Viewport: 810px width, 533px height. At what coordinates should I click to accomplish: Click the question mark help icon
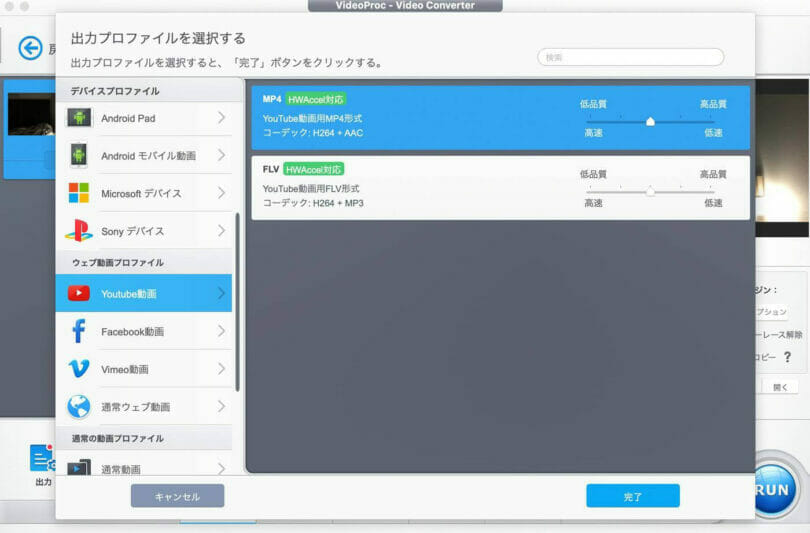(787, 357)
